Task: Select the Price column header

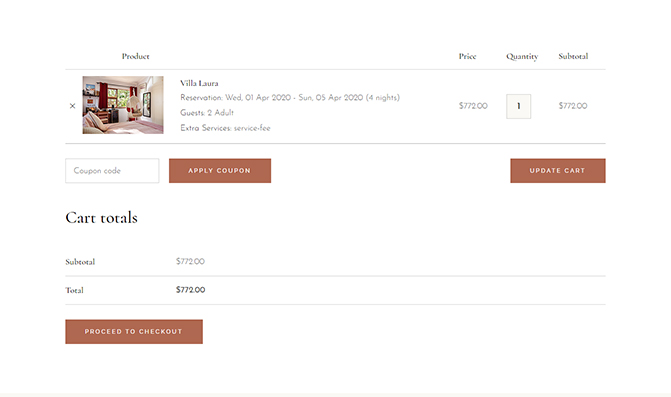Action: pyautogui.click(x=467, y=56)
